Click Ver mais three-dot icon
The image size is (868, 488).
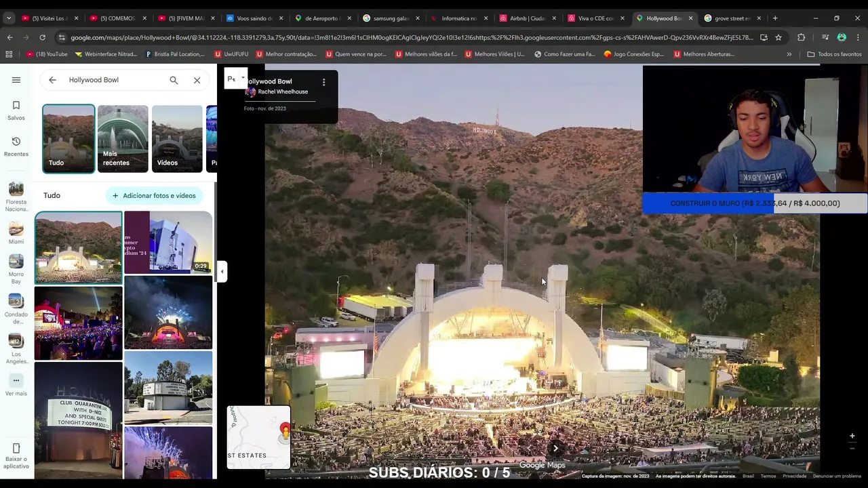click(x=16, y=380)
